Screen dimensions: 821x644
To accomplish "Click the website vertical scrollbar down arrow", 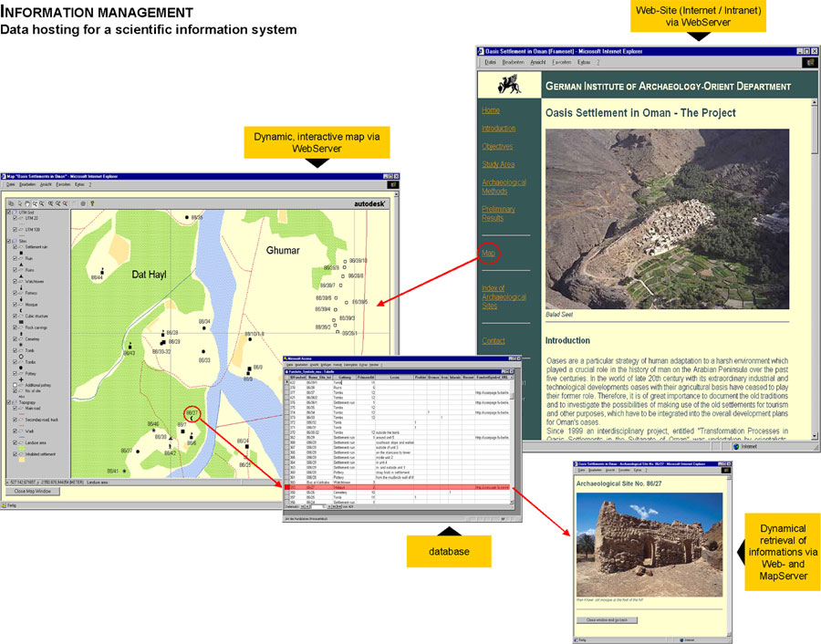I will click(x=815, y=436).
